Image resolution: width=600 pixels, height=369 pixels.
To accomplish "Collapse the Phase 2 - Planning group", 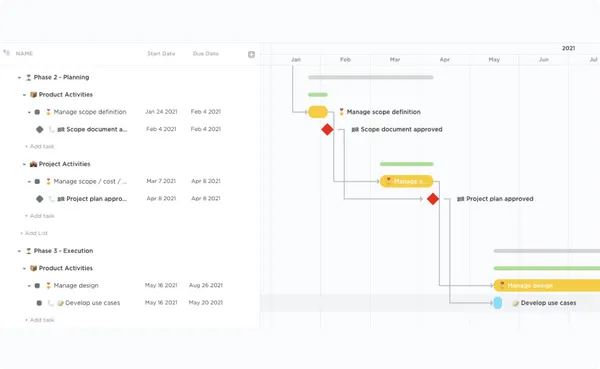I will pyautogui.click(x=19, y=78).
